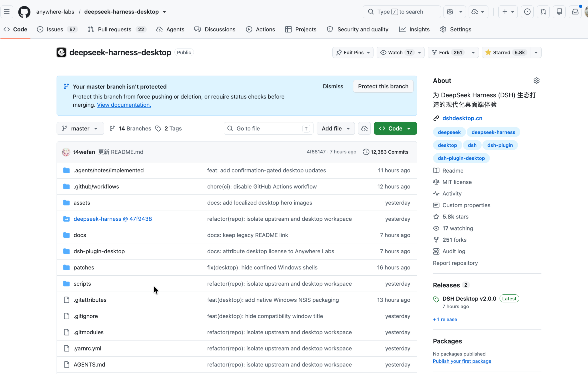This screenshot has height=374, width=588.
Task: Expand the star lists caret
Action: click(x=536, y=52)
